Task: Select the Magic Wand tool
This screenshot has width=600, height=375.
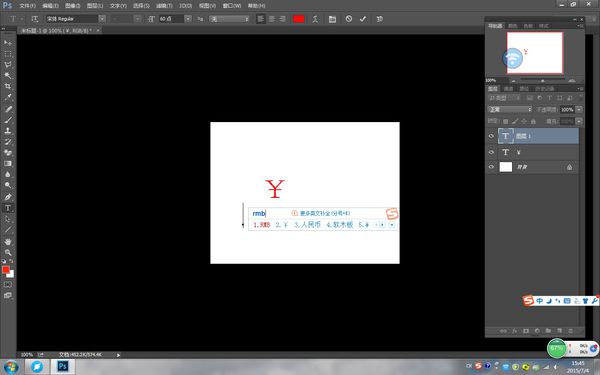Action: (8, 75)
